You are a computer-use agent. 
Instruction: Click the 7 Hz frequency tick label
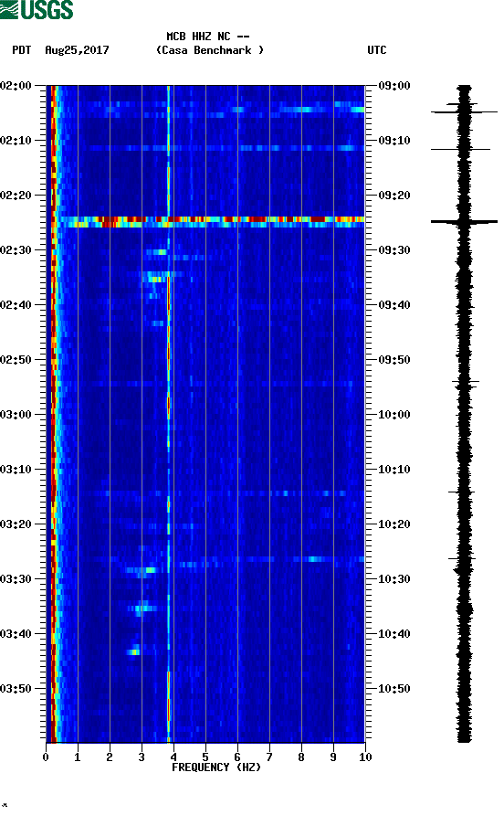[x=269, y=757]
